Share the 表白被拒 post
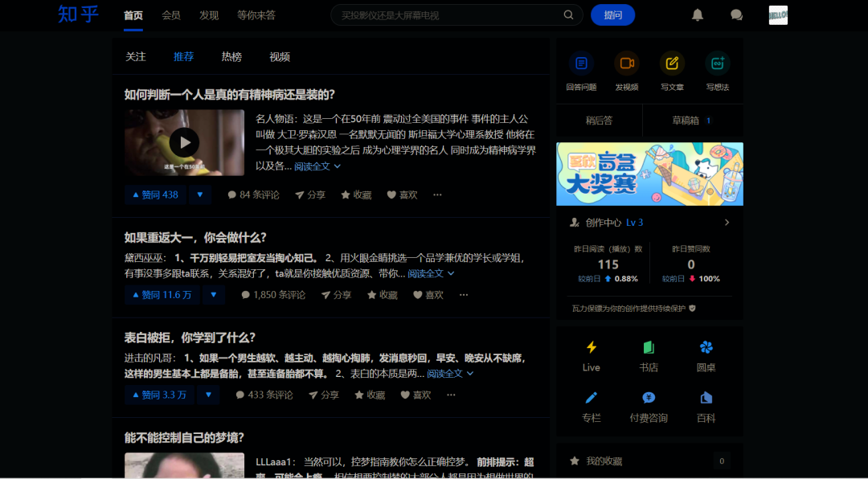 point(323,395)
